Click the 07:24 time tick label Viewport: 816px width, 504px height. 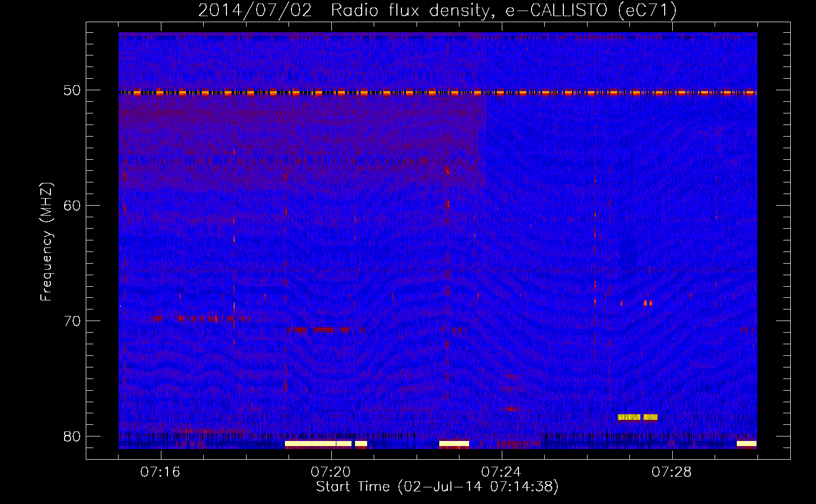(501, 472)
